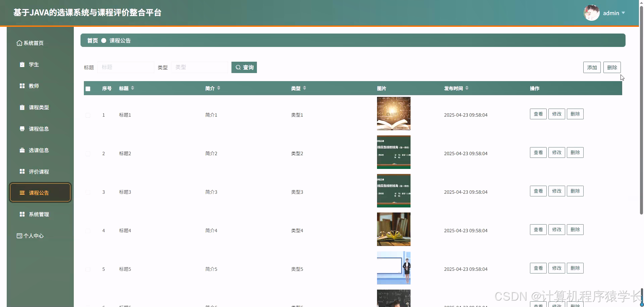Click 查看 for row 标题2
This screenshot has height=307, width=644.
pyautogui.click(x=538, y=152)
